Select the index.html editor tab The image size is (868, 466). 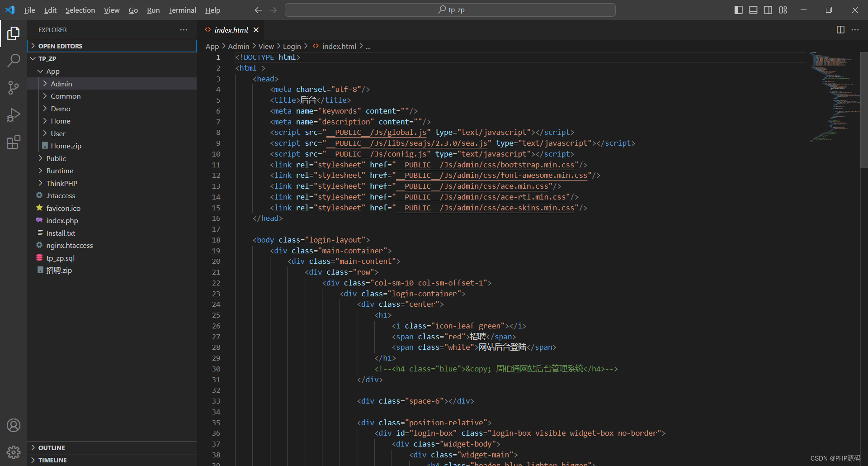(231, 30)
